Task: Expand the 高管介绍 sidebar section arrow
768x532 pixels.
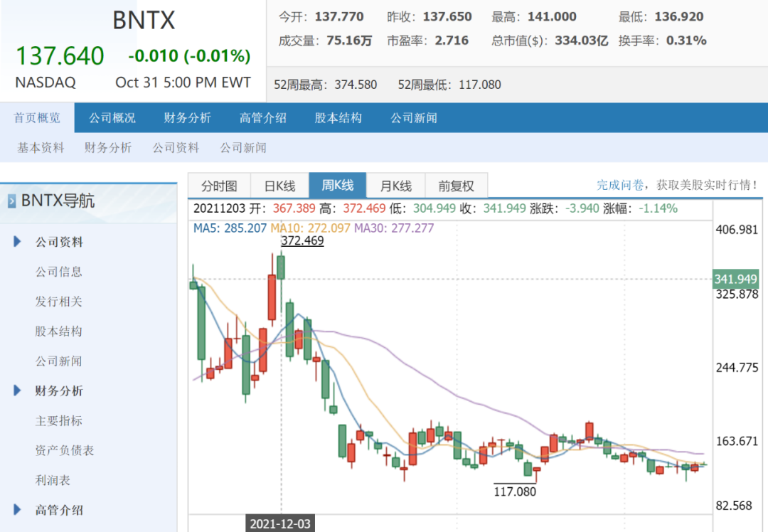Action: point(17,509)
